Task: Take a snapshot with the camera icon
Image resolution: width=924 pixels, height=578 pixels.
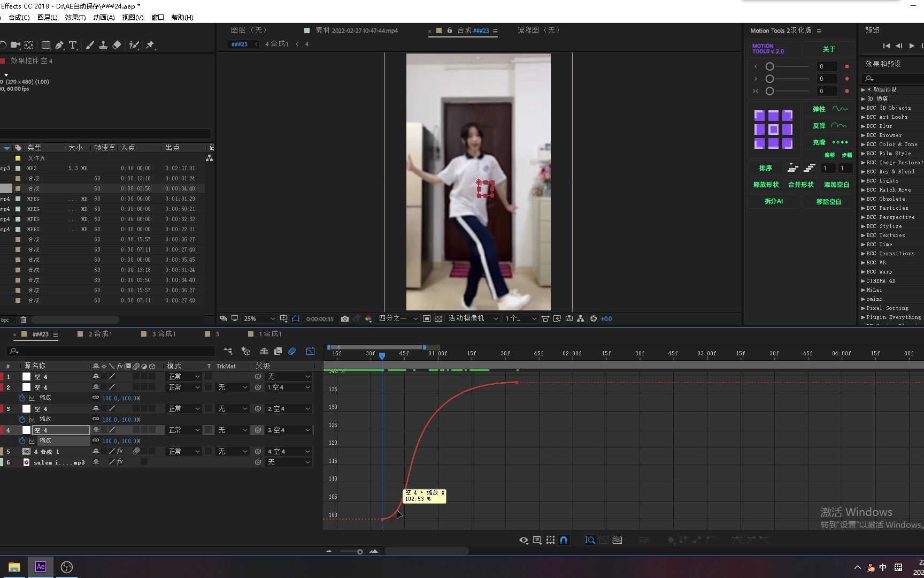Action: pos(345,319)
